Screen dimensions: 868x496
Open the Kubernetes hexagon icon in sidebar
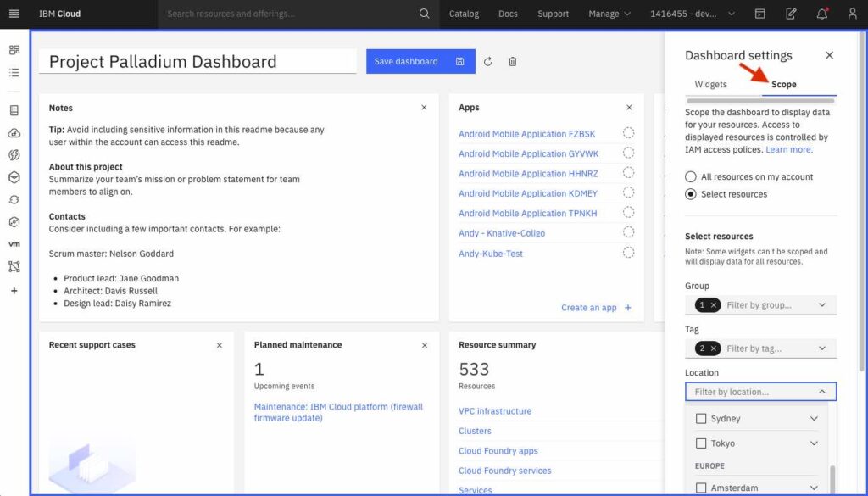click(14, 177)
